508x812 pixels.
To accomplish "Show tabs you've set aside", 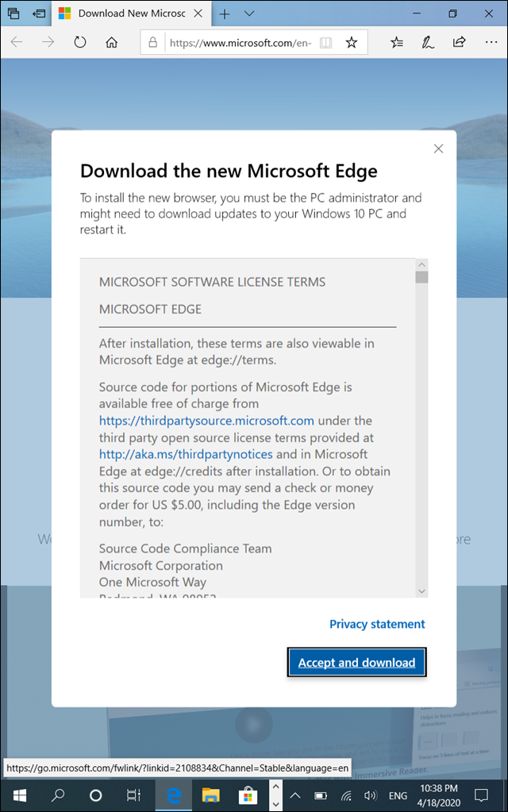I will (x=13, y=13).
